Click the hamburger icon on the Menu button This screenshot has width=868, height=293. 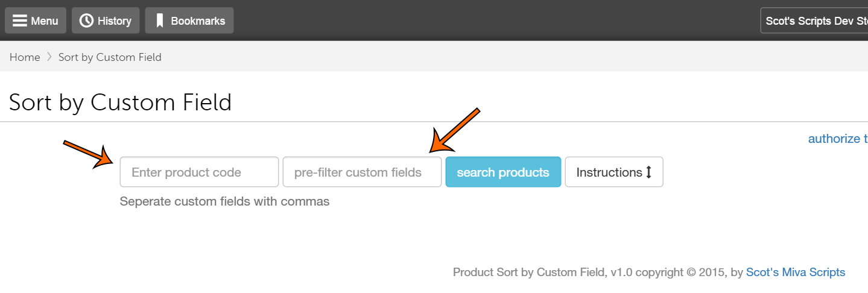pos(20,21)
